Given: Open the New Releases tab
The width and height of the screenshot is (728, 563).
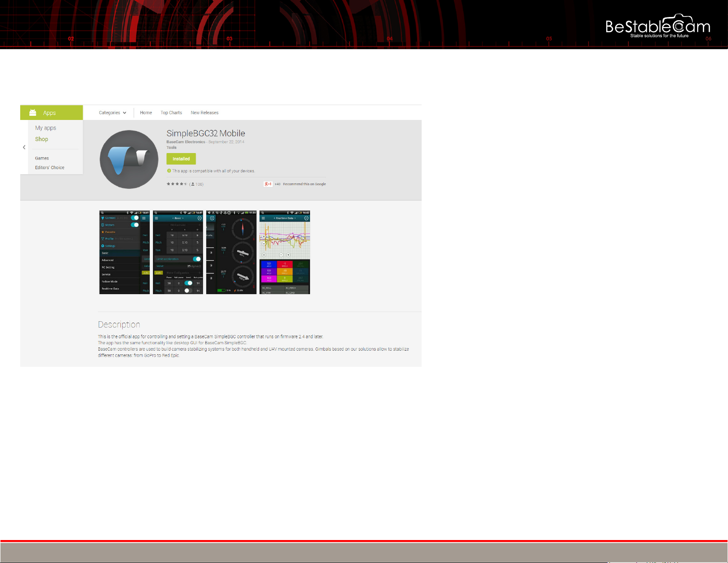Looking at the screenshot, I should coord(205,113).
